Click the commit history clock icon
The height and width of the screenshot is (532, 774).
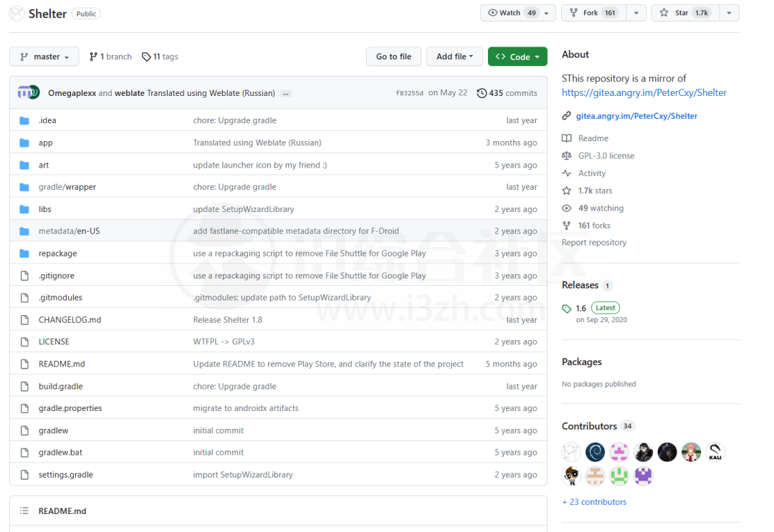tap(482, 93)
